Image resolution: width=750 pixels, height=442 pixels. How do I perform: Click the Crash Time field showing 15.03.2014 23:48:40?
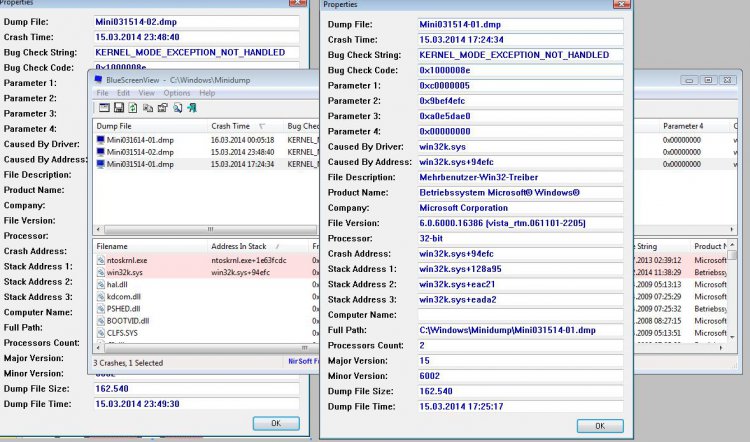(x=197, y=37)
